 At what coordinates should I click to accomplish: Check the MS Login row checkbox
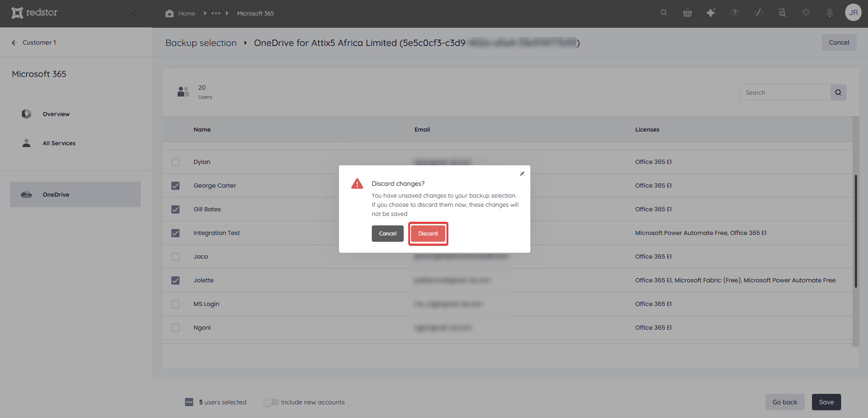coord(175,304)
